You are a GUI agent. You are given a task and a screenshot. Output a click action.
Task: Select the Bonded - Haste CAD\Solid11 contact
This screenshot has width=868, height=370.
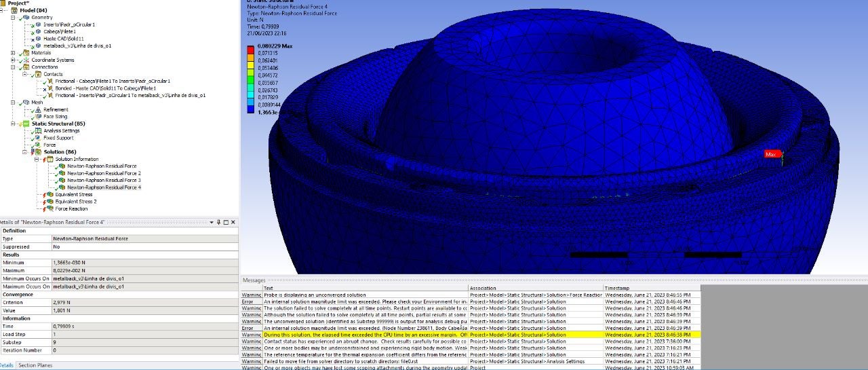pyautogui.click(x=105, y=88)
